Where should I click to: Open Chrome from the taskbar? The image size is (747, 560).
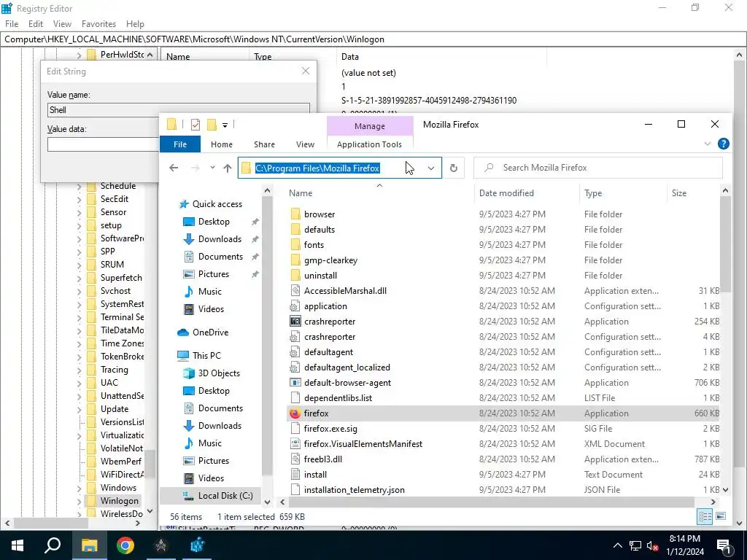point(125,545)
